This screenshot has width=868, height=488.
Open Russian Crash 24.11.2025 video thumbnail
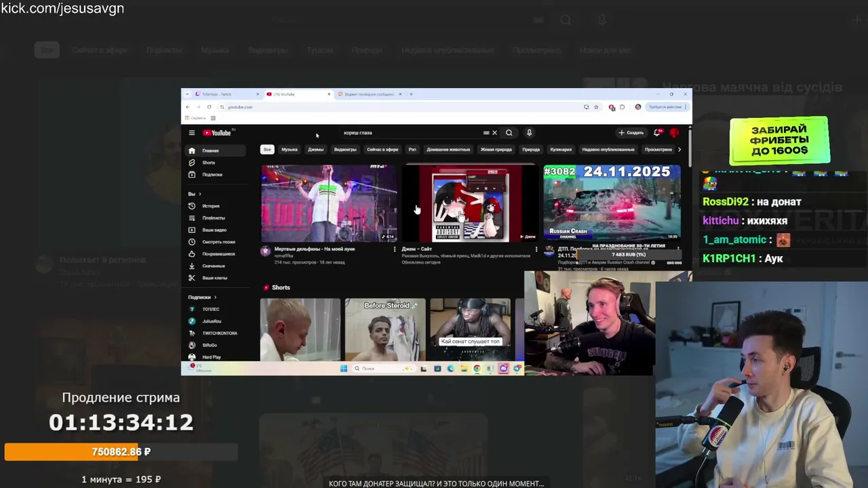coord(612,203)
